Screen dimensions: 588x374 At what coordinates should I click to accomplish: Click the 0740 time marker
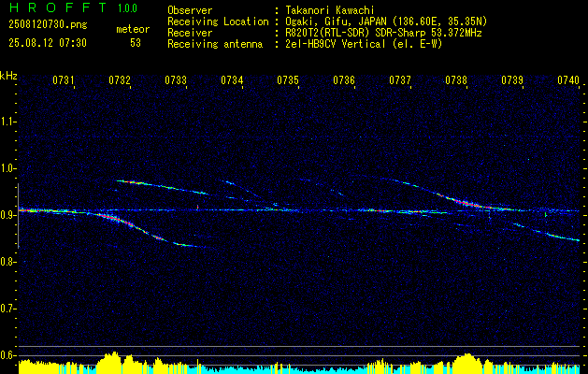568,79
